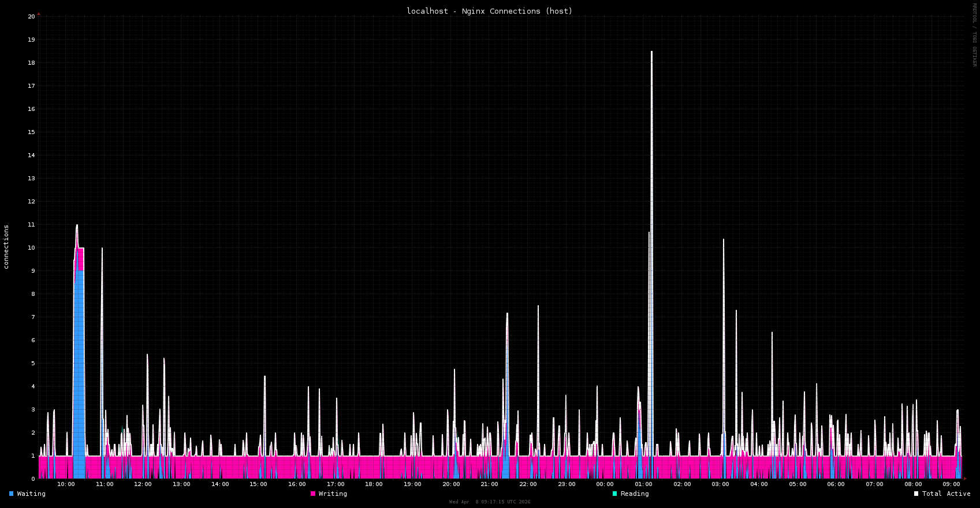Click the peak of the tallest spike after 01:00
980x508 pixels.
coord(651,52)
